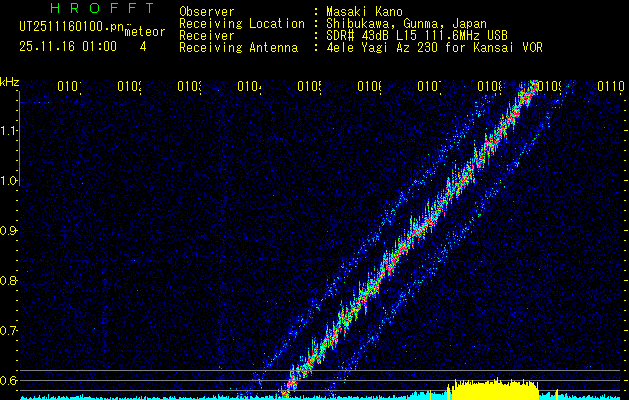Image resolution: width=629 pixels, height=400 pixels.
Task: Click the 0.6 frequency axis label
Action: (8, 380)
